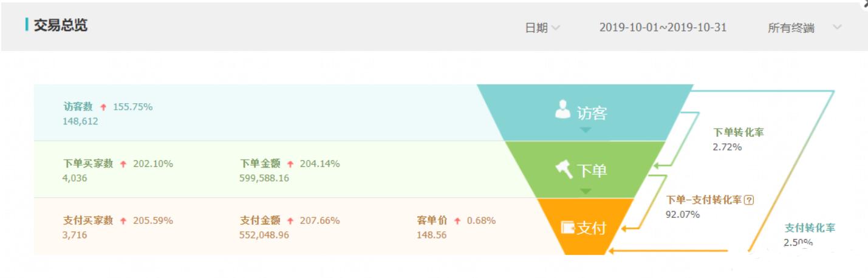The height and width of the screenshot is (278, 868).
Task: Click red up arrow beside 客单价
Action: (x=457, y=221)
